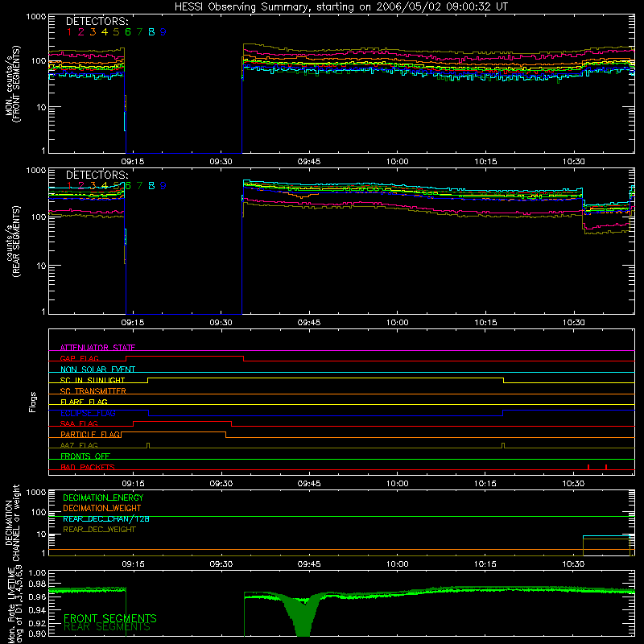
Task: Click the SAA_FLAG label
Action: [79, 423]
